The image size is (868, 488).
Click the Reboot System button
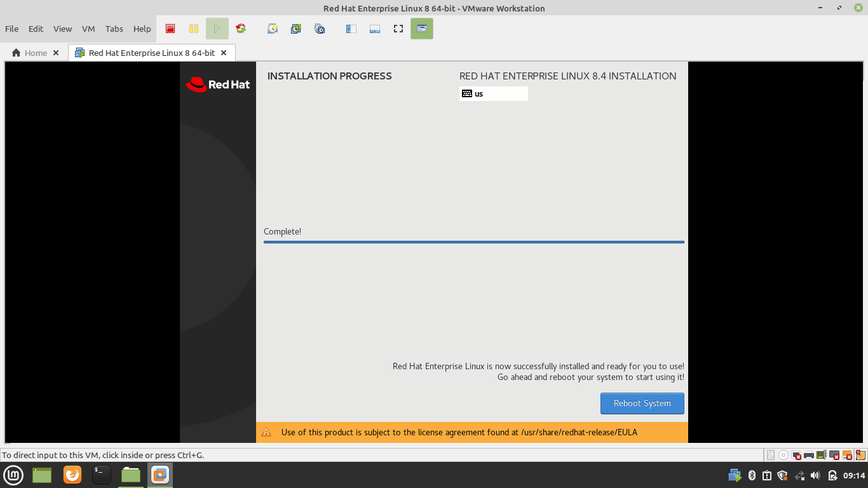pos(642,403)
